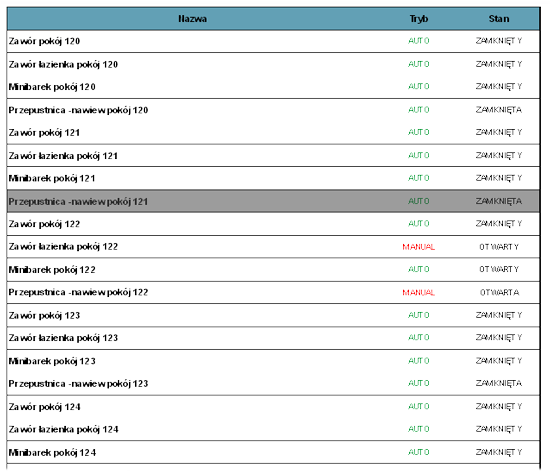Select Przepustnica -nawiew pokój 120
This screenshot has height=471, width=550.
click(x=273, y=110)
